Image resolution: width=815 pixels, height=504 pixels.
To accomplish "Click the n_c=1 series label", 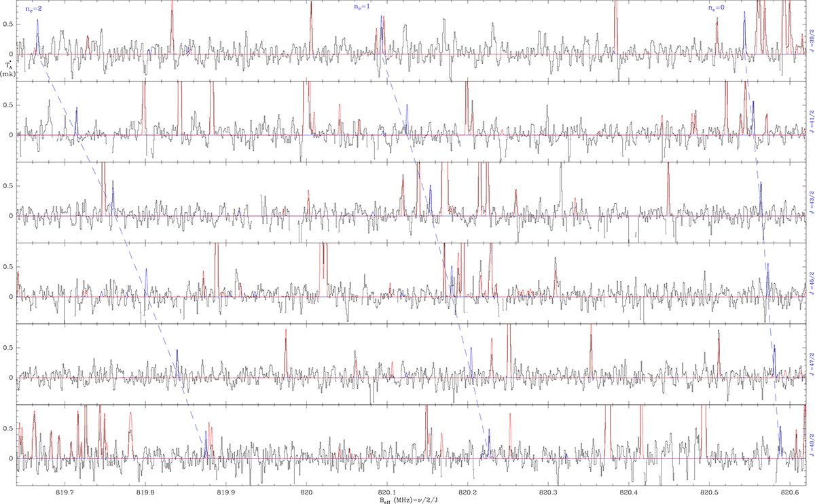I will pos(361,7).
